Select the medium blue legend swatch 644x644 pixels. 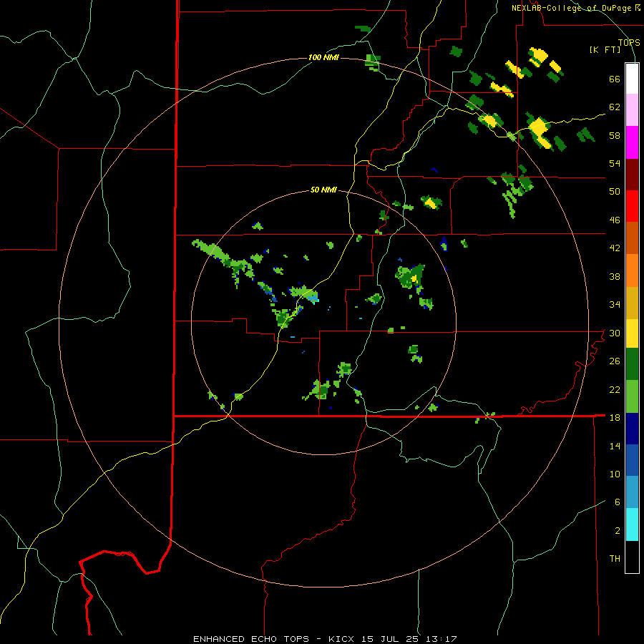point(632,460)
